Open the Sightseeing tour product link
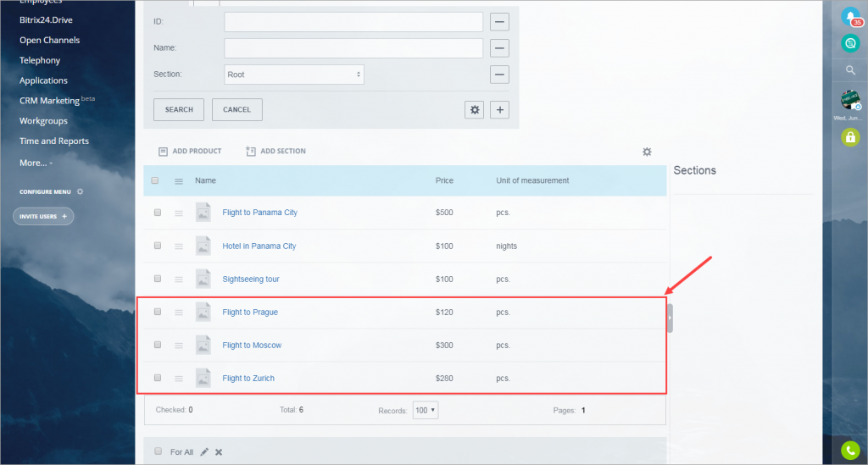The height and width of the screenshot is (465, 868). click(251, 280)
